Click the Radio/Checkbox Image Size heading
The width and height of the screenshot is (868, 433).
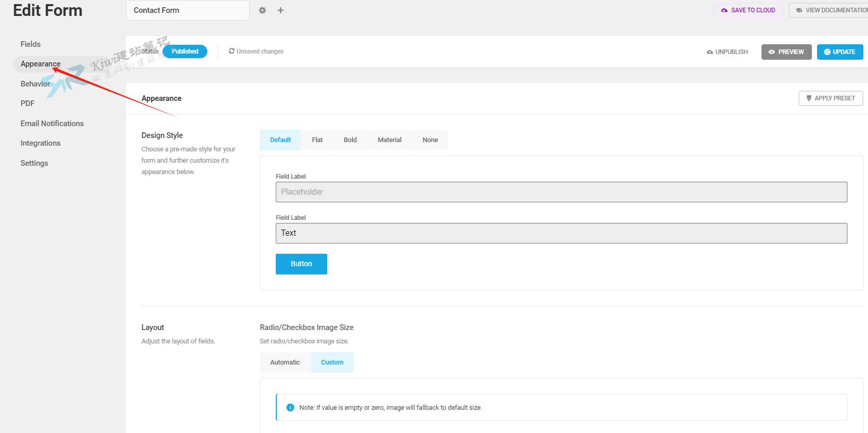tap(307, 327)
